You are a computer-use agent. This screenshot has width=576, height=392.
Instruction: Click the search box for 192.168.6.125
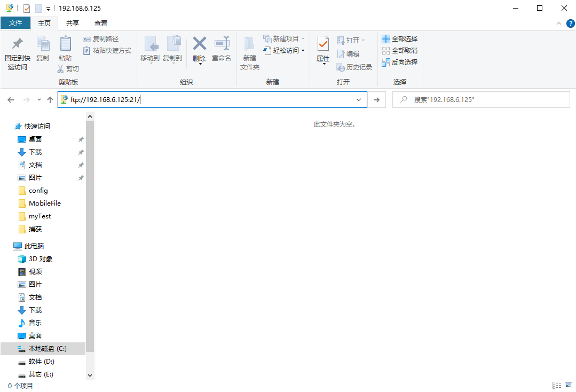click(x=481, y=99)
